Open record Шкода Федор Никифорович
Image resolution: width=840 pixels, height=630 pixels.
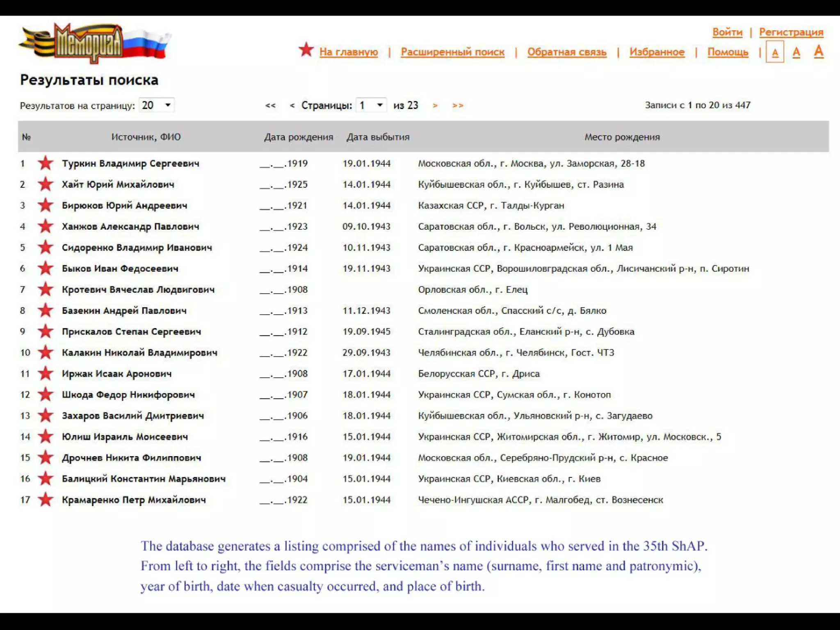[128, 395]
